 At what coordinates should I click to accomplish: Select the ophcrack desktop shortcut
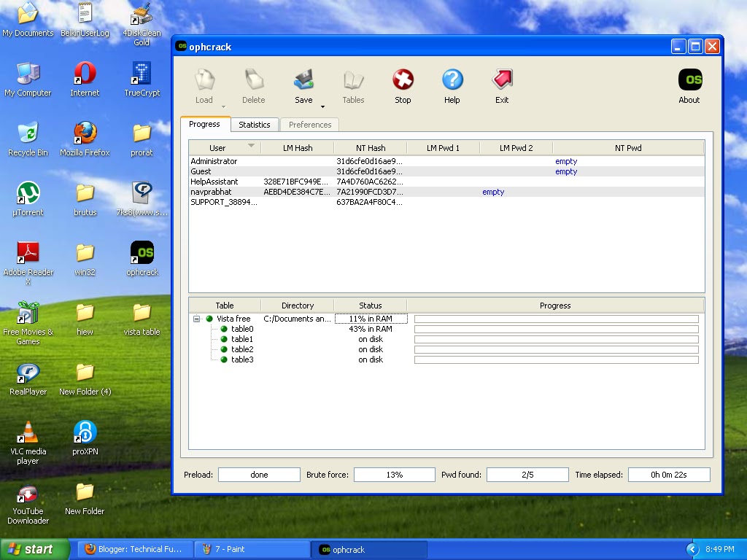[142, 259]
